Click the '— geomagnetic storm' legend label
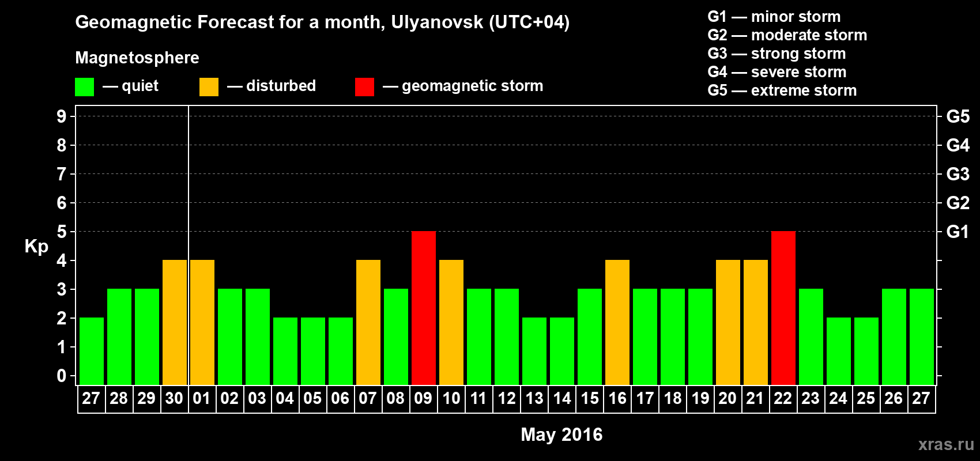The image size is (980, 461). [x=463, y=86]
